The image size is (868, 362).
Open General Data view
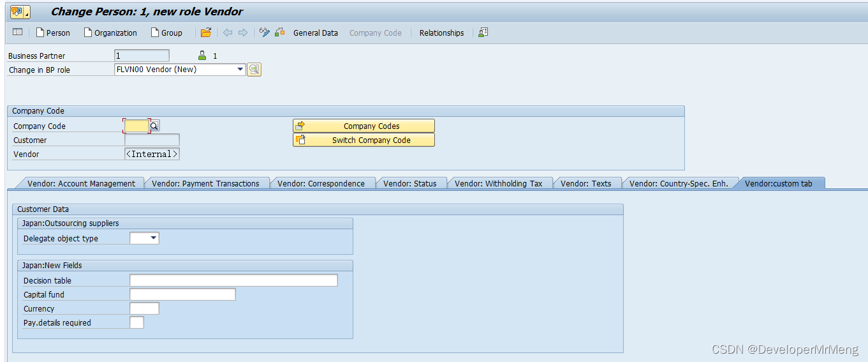coord(316,33)
